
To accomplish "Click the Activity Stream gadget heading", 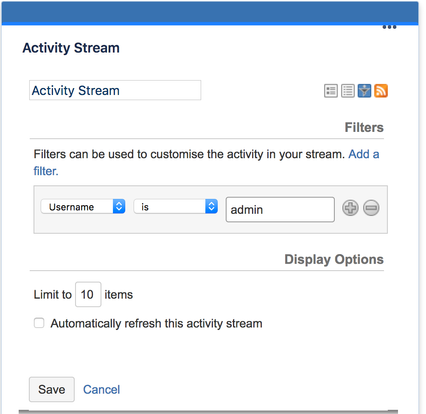I will pos(71,48).
